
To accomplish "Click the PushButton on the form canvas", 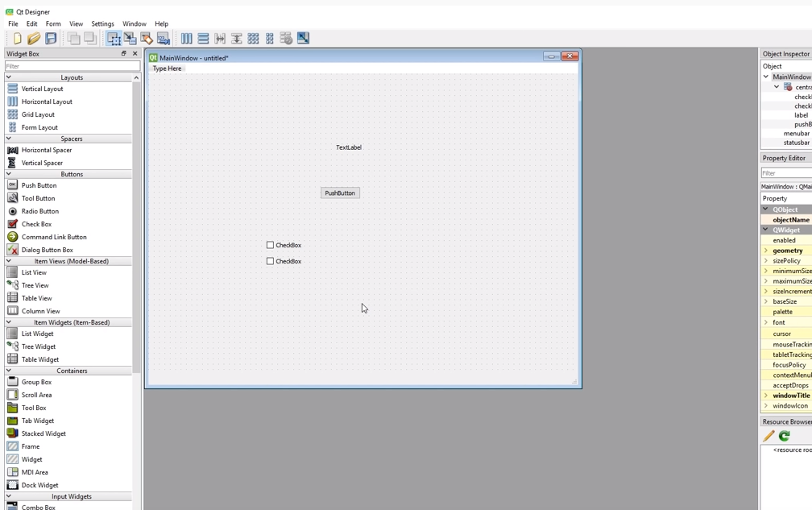I will pyautogui.click(x=339, y=193).
